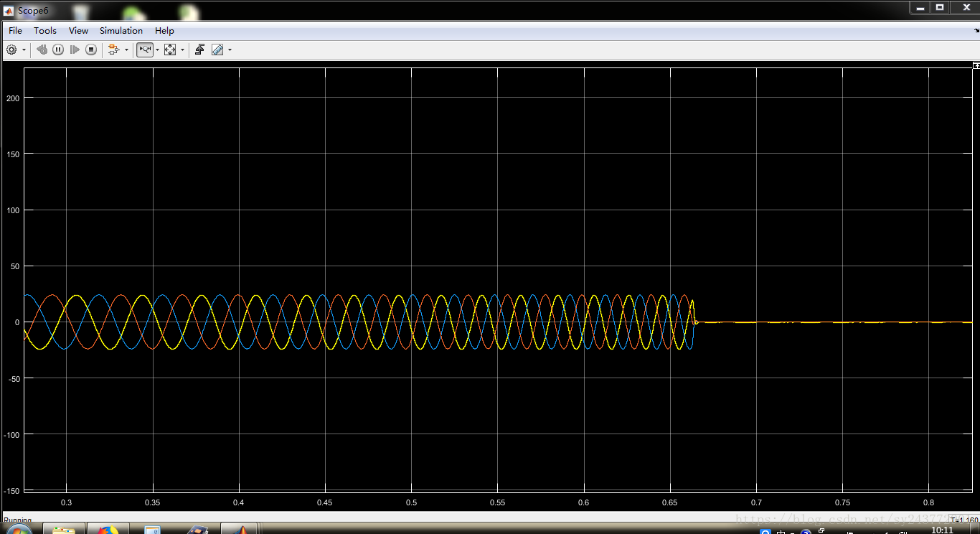Click the 0.5 x-axis tick label
This screenshot has height=534, width=980.
pyautogui.click(x=411, y=502)
